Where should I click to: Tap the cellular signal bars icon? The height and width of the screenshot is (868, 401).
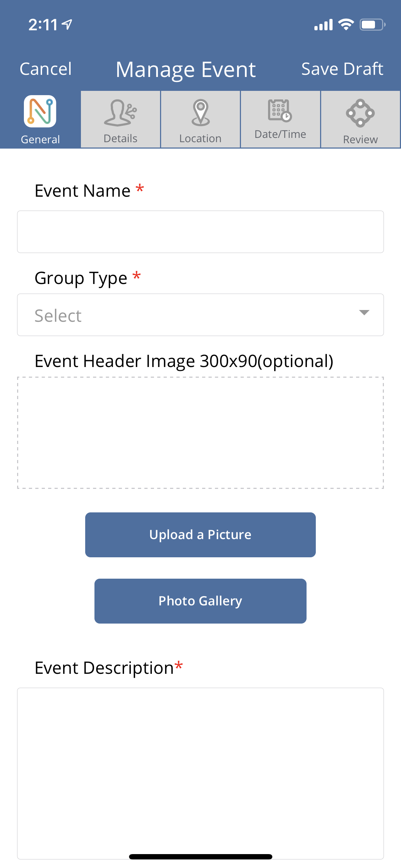[x=323, y=25]
